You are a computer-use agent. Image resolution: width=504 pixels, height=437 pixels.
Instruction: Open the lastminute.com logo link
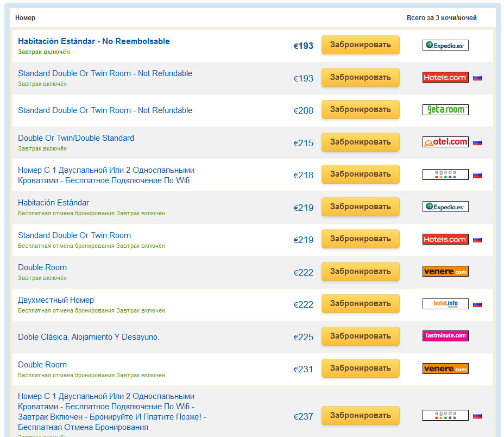[445, 336]
